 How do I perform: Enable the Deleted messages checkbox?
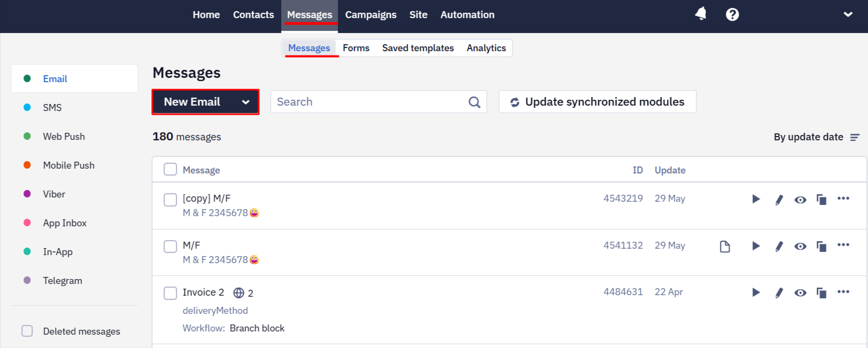click(x=27, y=331)
